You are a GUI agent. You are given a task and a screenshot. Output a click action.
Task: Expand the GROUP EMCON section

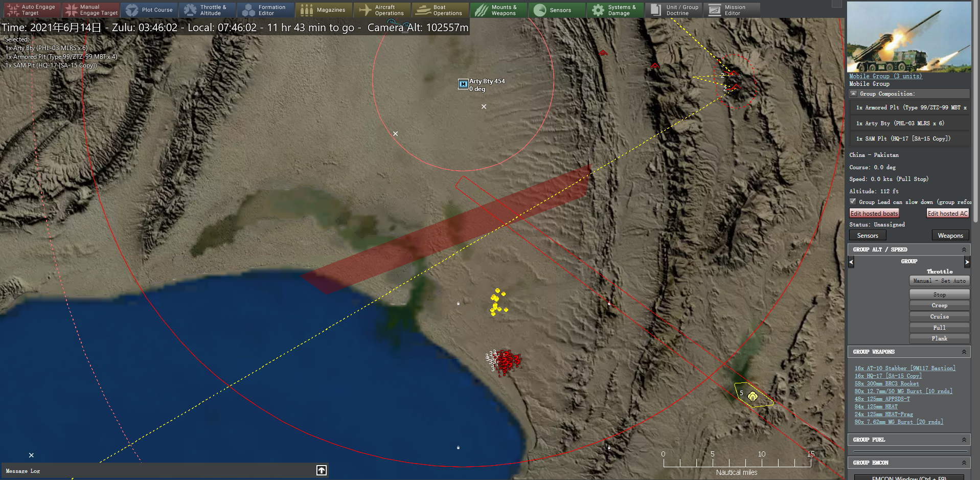pos(964,463)
